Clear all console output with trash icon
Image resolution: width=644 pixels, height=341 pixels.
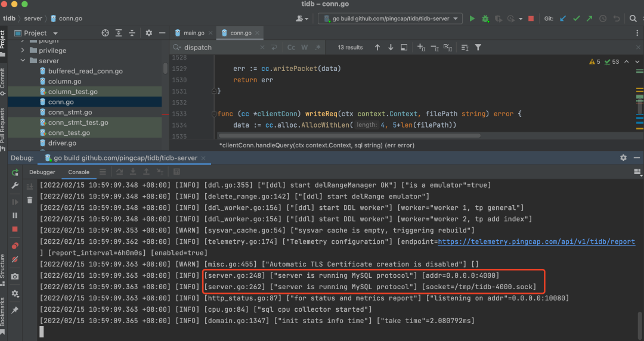coord(29,200)
